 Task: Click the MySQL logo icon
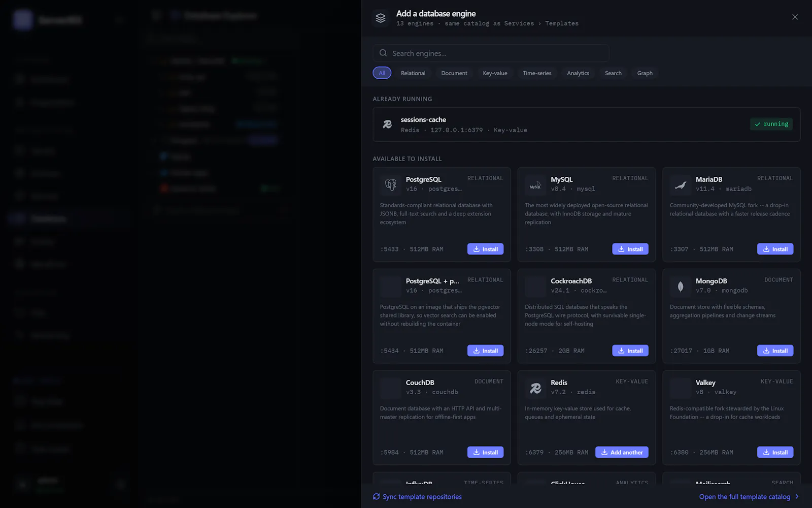pos(535,185)
